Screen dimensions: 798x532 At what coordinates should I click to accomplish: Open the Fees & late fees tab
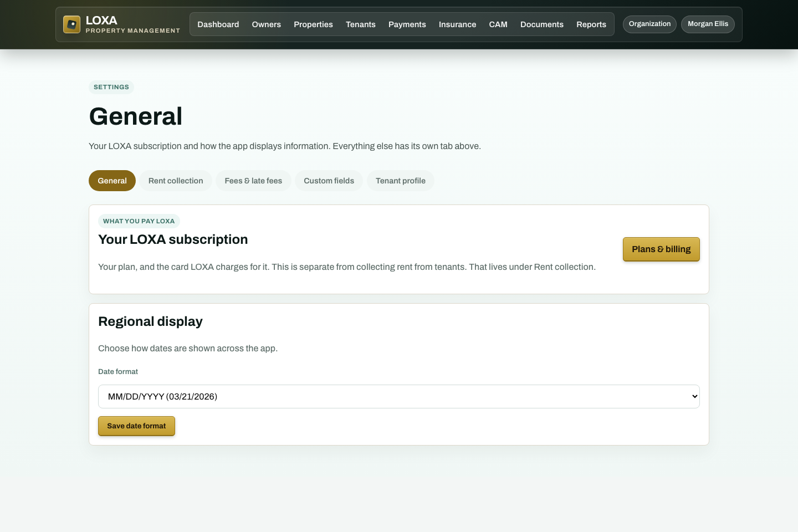[x=253, y=181]
